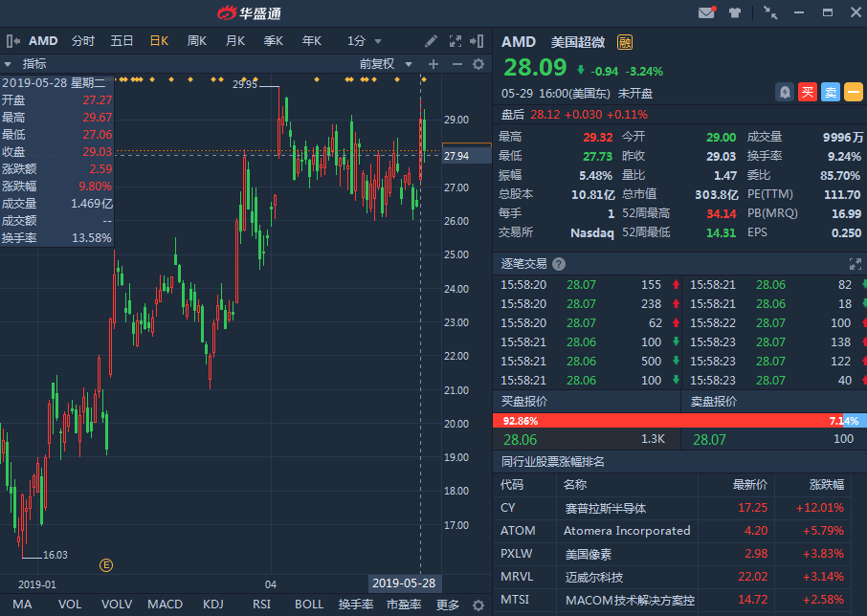Open the 1分 minute interval dropdown
The height and width of the screenshot is (616, 867).
[x=365, y=41]
